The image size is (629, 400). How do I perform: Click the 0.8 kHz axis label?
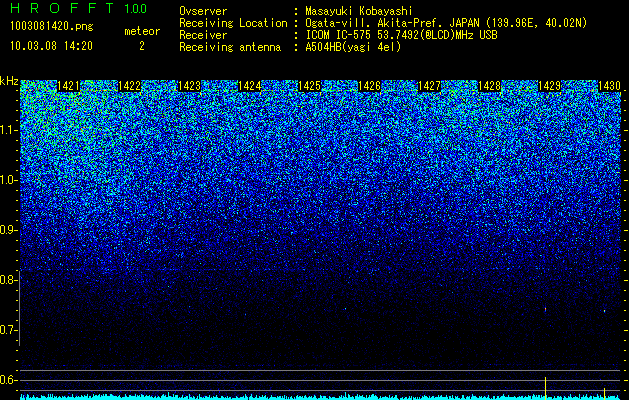[7, 280]
